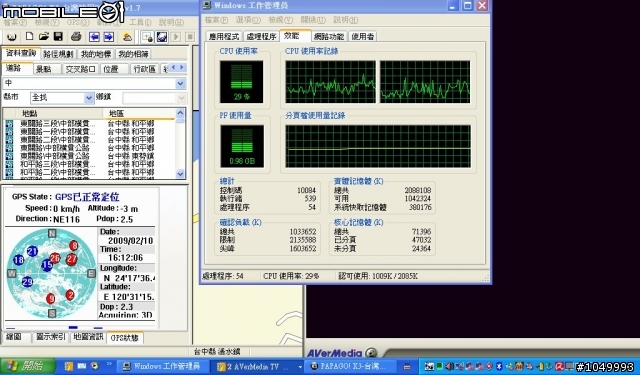Screen dimensions: 640x375
Task: Click the round AVerMedia logo button
Action: point(371,353)
